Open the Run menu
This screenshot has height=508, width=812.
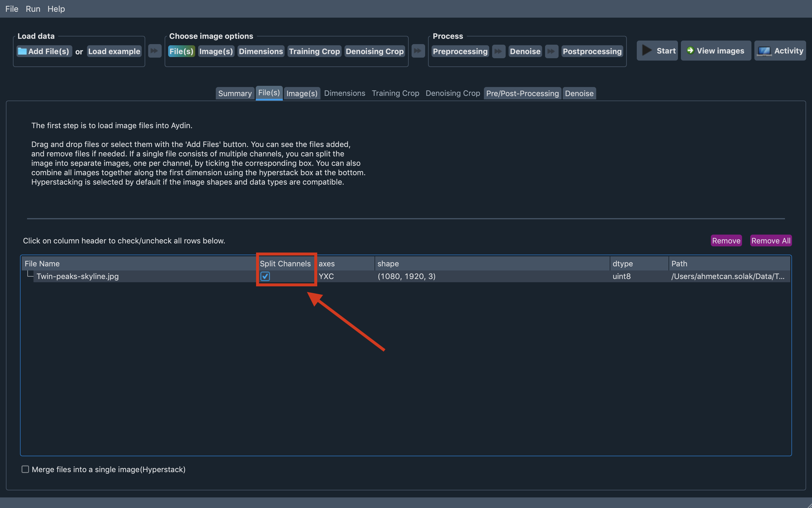pyautogui.click(x=33, y=9)
